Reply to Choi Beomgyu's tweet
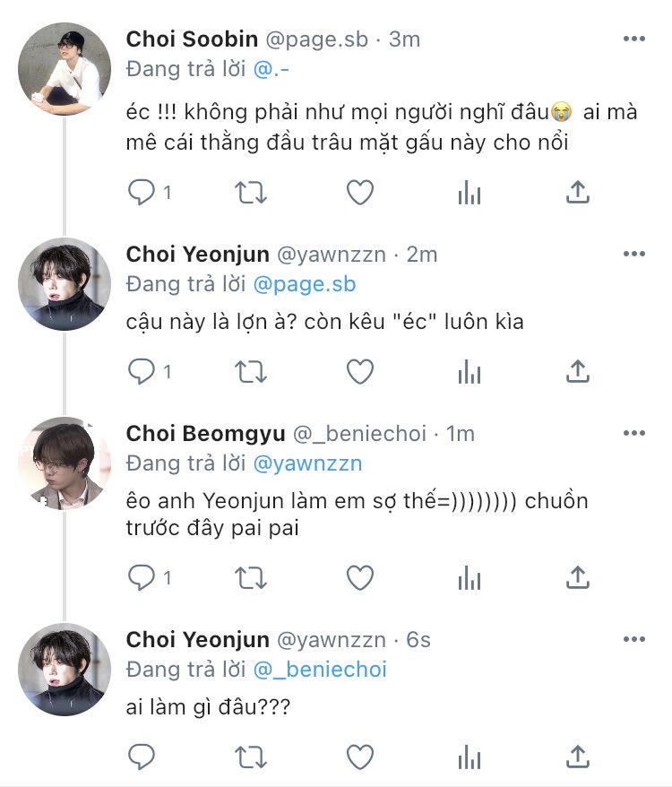 pos(142,578)
